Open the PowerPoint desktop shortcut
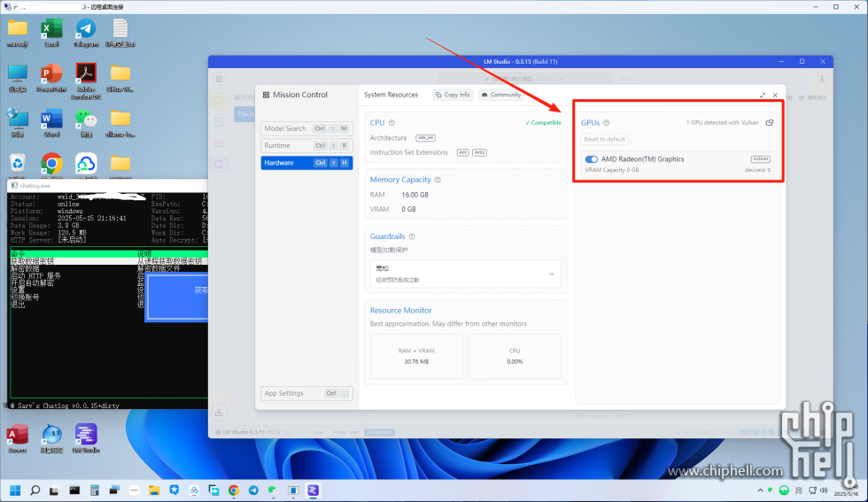Image resolution: width=868 pixels, height=502 pixels. pyautogui.click(x=51, y=78)
